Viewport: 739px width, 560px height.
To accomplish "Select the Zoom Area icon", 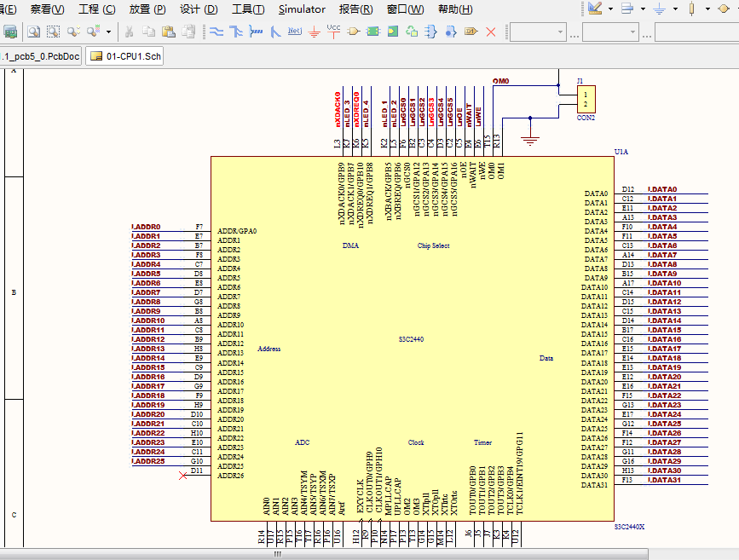I will pos(53,32).
